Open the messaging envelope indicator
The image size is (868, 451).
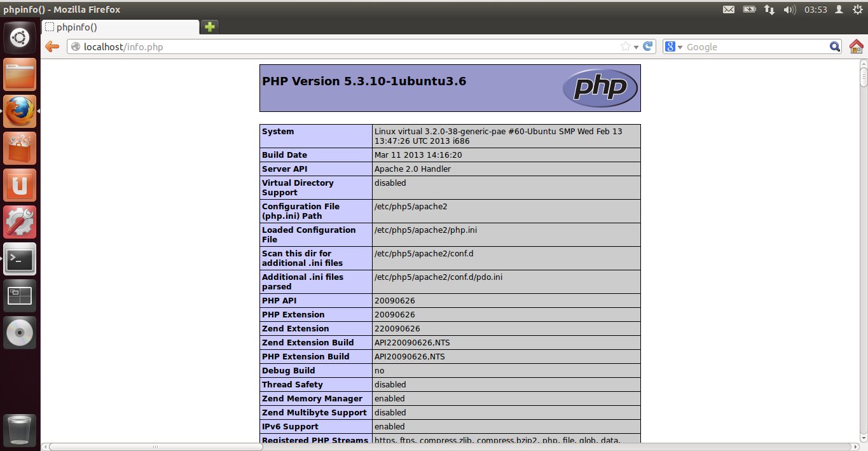pos(729,10)
